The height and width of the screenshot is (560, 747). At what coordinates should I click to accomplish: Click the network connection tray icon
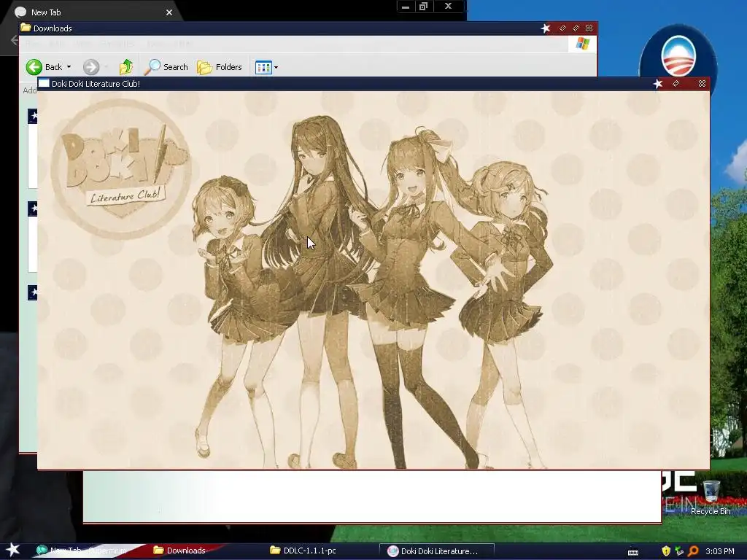(679, 551)
